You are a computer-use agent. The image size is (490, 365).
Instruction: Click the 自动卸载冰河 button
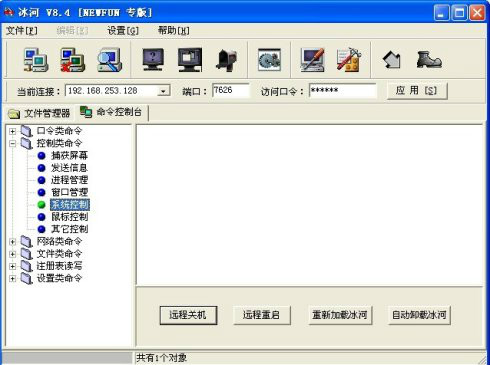[419, 315]
